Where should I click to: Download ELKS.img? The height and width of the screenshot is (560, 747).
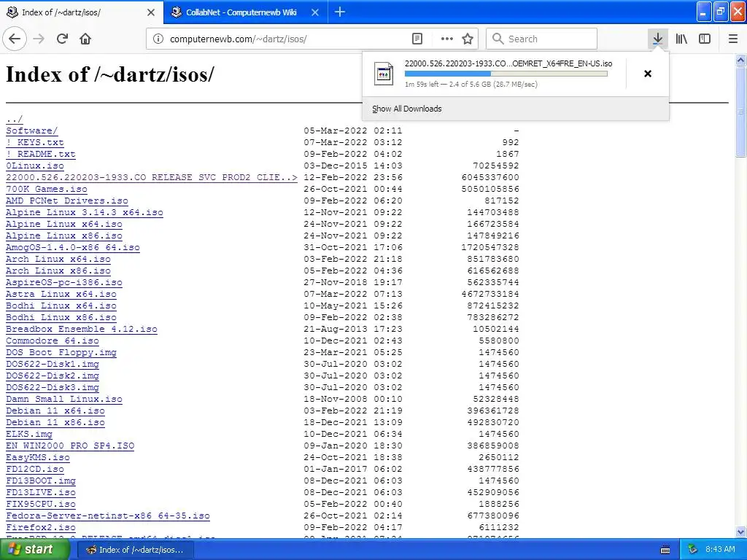(29, 434)
